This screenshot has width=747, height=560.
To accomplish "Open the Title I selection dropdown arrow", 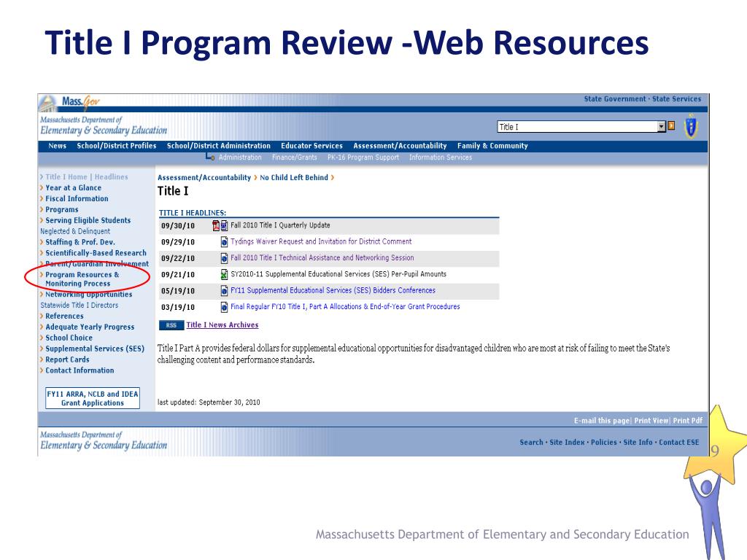I will point(661,127).
